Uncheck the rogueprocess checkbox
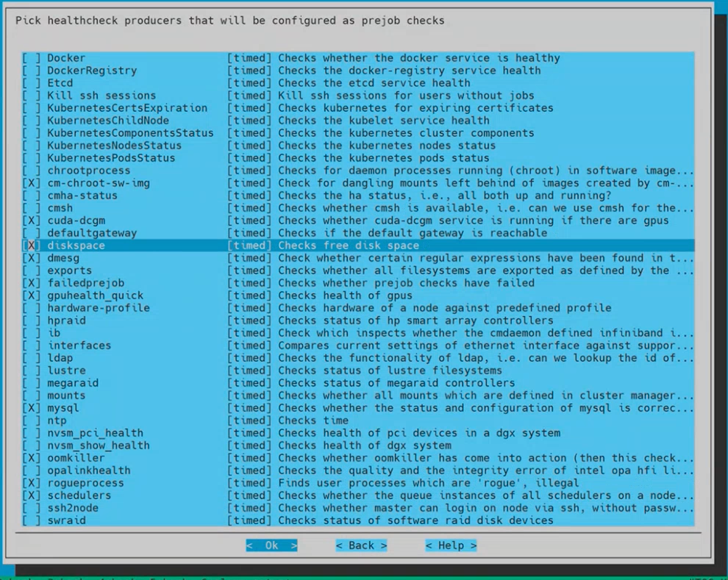 click(x=31, y=483)
